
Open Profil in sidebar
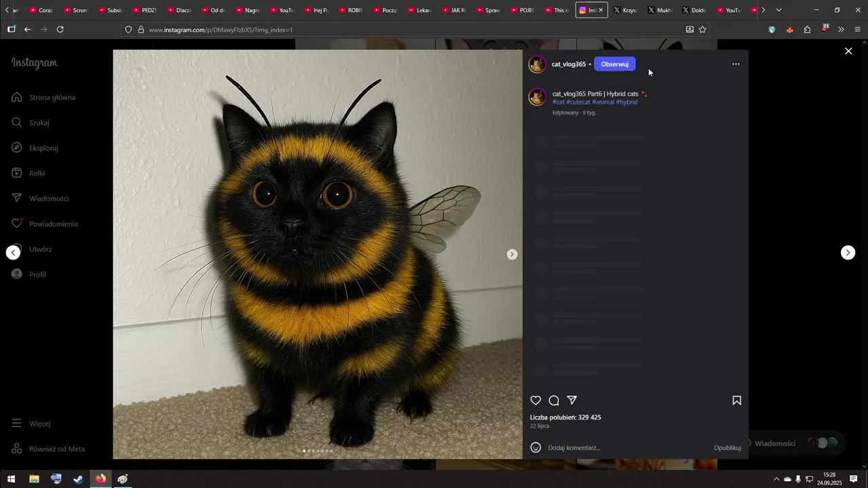[x=29, y=274]
